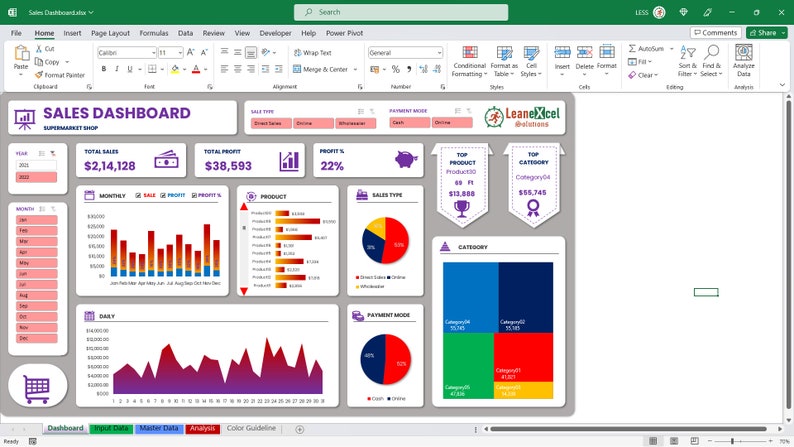
Task: Open Find & Select
Action: click(711, 61)
